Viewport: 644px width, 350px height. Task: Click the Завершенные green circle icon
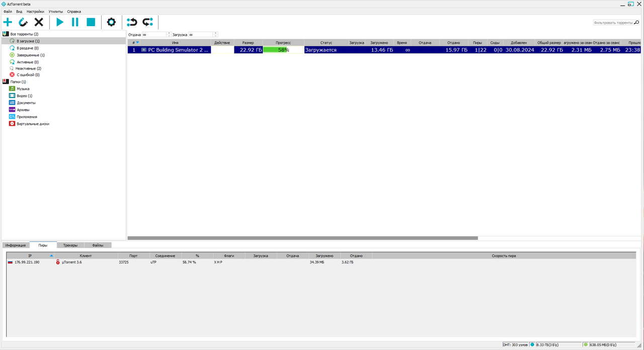click(x=12, y=55)
